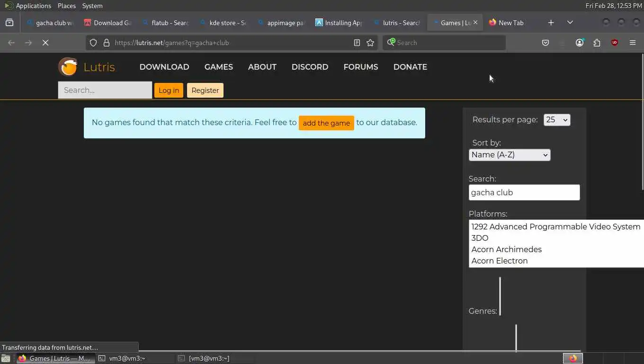This screenshot has height=364, width=644.
Task: Open the extensions puzzle icon
Action: [597, 43]
